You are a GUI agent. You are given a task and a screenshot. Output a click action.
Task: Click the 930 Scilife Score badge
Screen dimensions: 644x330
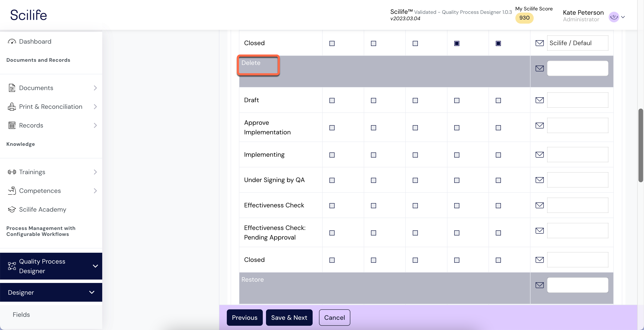[x=524, y=18]
